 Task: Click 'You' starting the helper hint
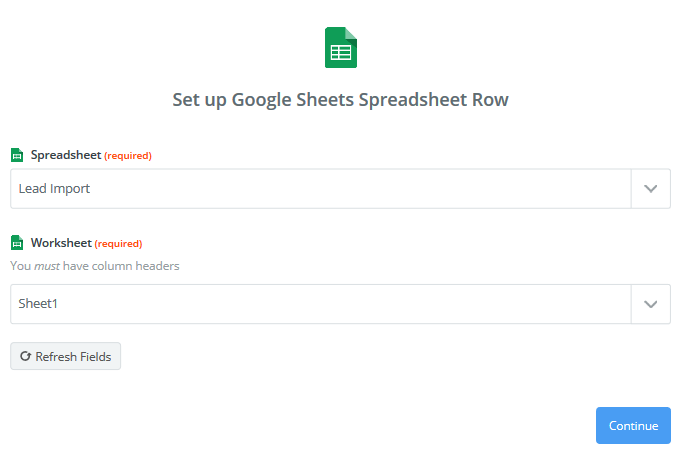click(x=20, y=266)
